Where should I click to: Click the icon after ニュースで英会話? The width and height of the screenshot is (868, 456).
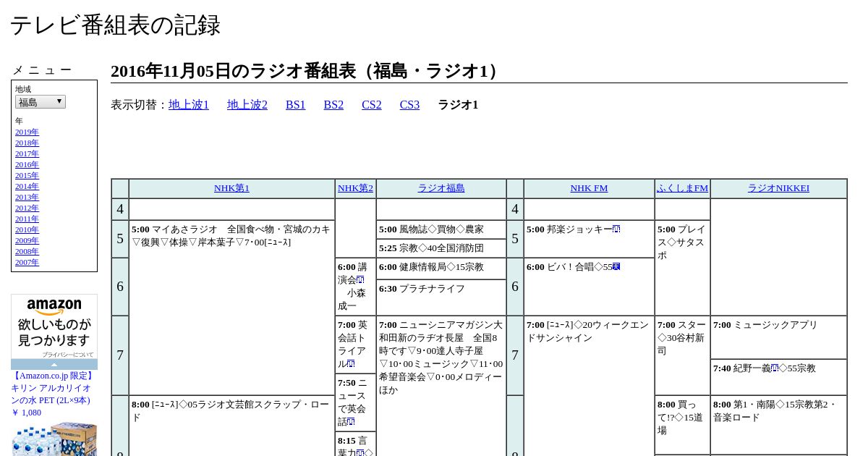click(x=351, y=422)
